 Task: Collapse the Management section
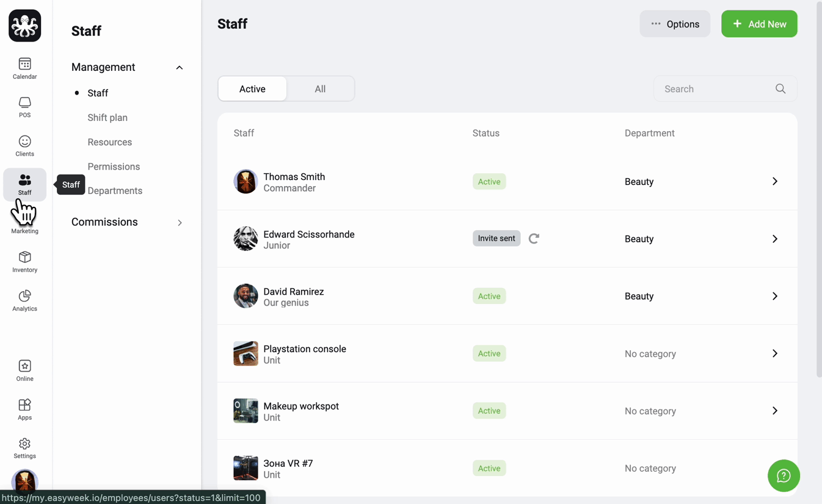click(180, 68)
